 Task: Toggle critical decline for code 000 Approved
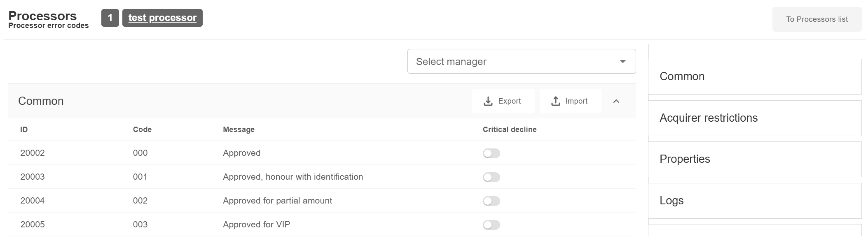click(x=491, y=153)
